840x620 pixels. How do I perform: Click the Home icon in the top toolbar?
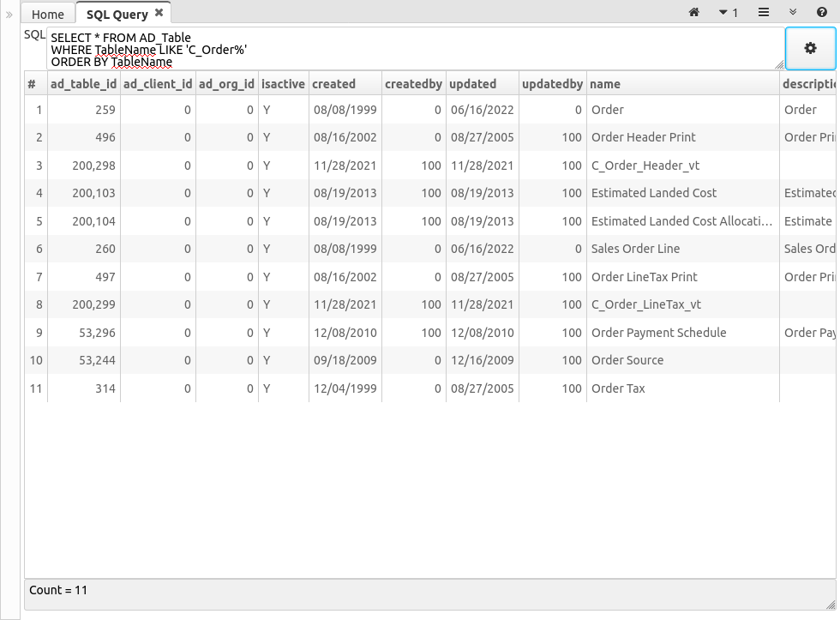[x=693, y=12]
